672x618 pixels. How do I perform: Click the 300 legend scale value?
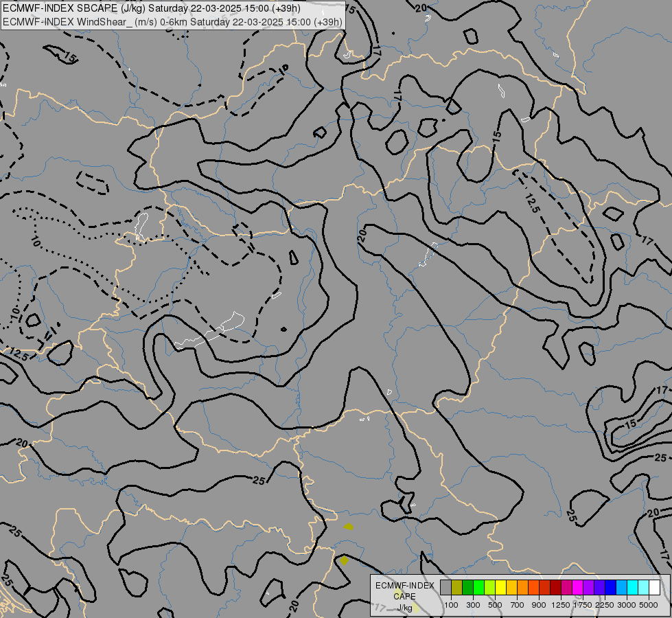tap(473, 605)
